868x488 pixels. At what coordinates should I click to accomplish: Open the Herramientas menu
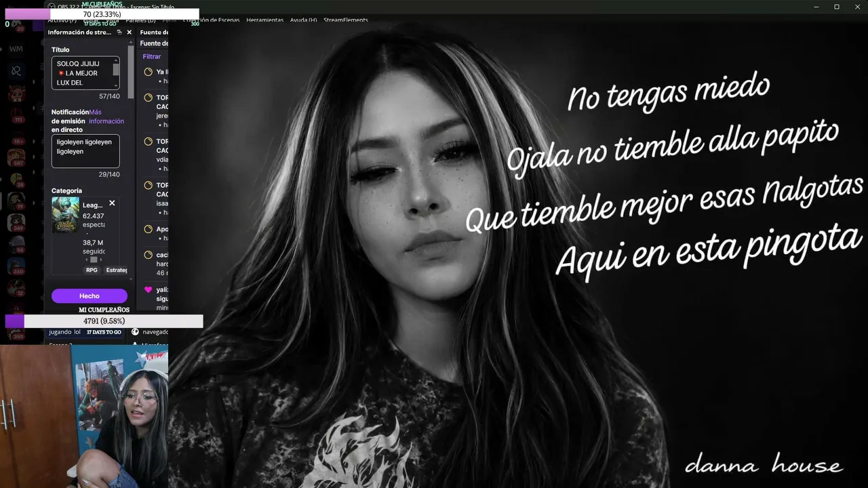[264, 20]
